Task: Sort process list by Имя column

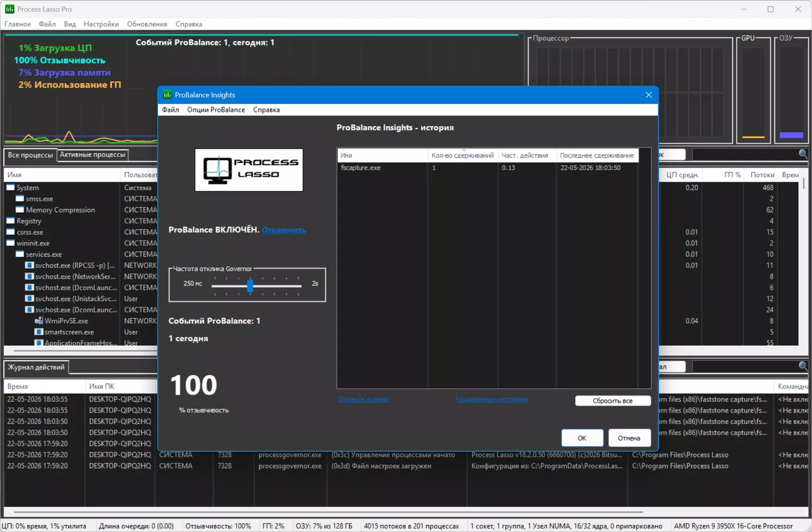Action: point(62,175)
